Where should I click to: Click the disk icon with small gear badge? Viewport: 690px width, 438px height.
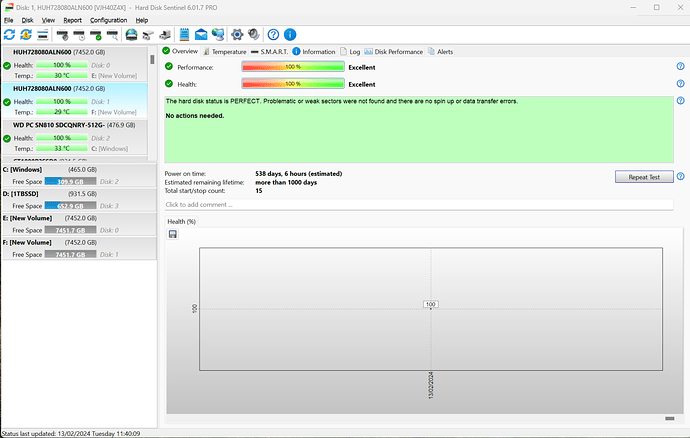pos(62,35)
